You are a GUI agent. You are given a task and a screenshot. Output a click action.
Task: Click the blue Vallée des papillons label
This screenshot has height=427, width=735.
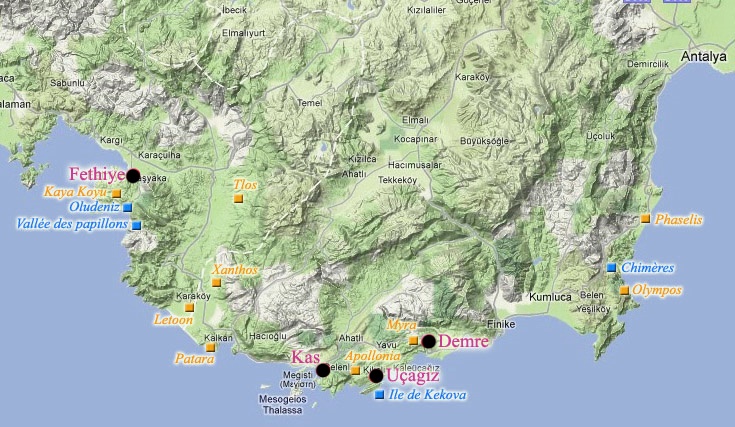[72, 224]
